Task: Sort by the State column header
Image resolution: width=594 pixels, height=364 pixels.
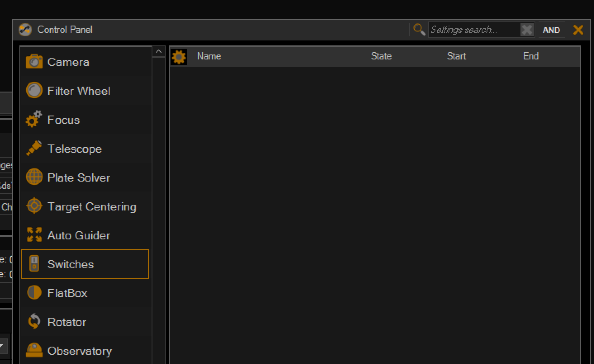Action: [381, 56]
